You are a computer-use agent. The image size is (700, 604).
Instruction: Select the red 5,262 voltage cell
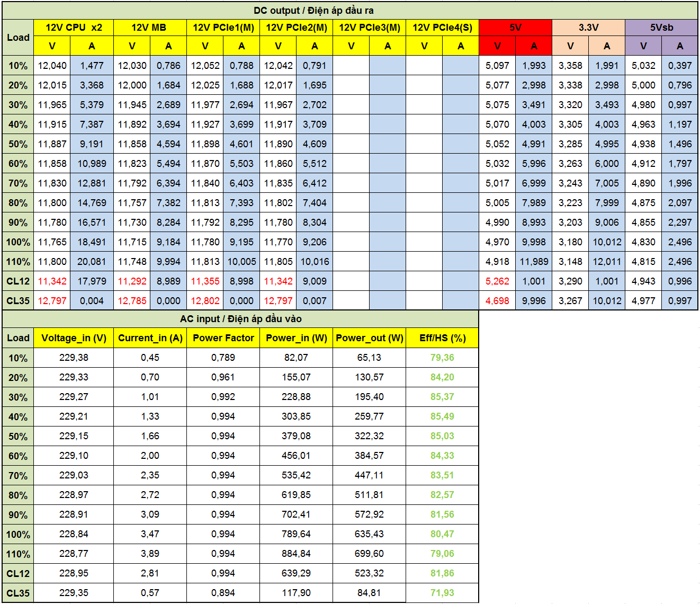(x=497, y=281)
